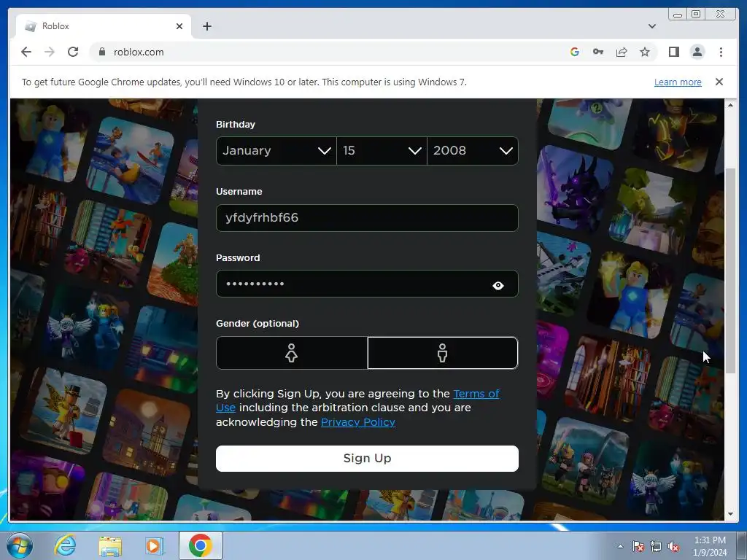Select female gender option

click(292, 353)
